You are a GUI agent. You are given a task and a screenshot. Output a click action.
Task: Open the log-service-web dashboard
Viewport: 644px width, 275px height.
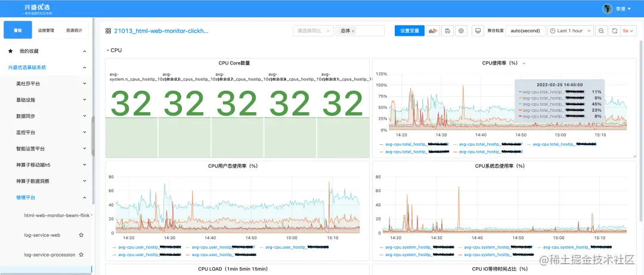(x=42, y=235)
